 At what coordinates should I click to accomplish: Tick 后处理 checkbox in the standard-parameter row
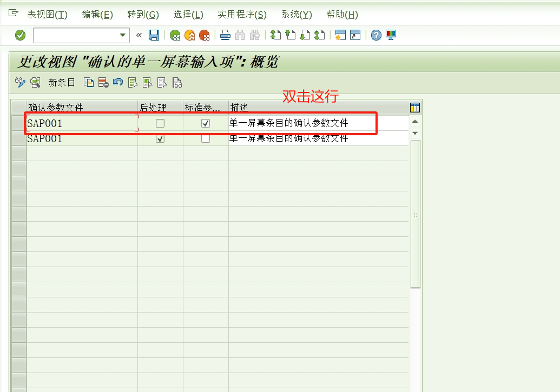point(160,123)
